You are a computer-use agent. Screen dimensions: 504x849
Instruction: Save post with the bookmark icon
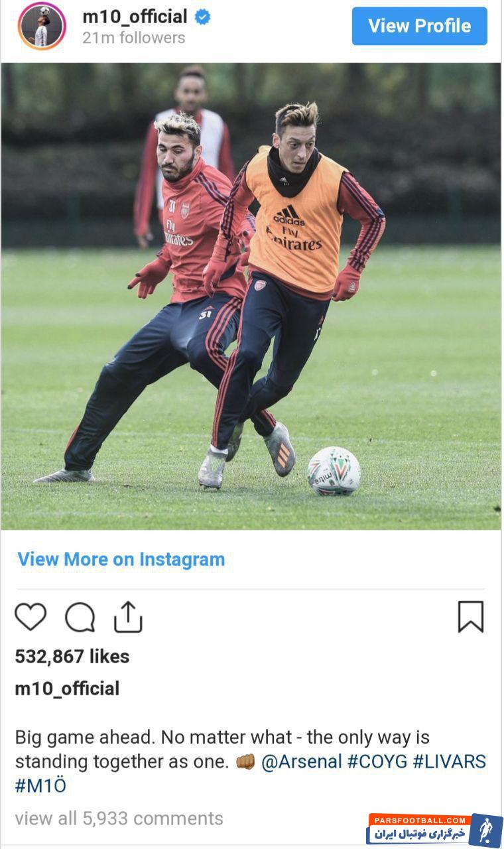coord(471,616)
